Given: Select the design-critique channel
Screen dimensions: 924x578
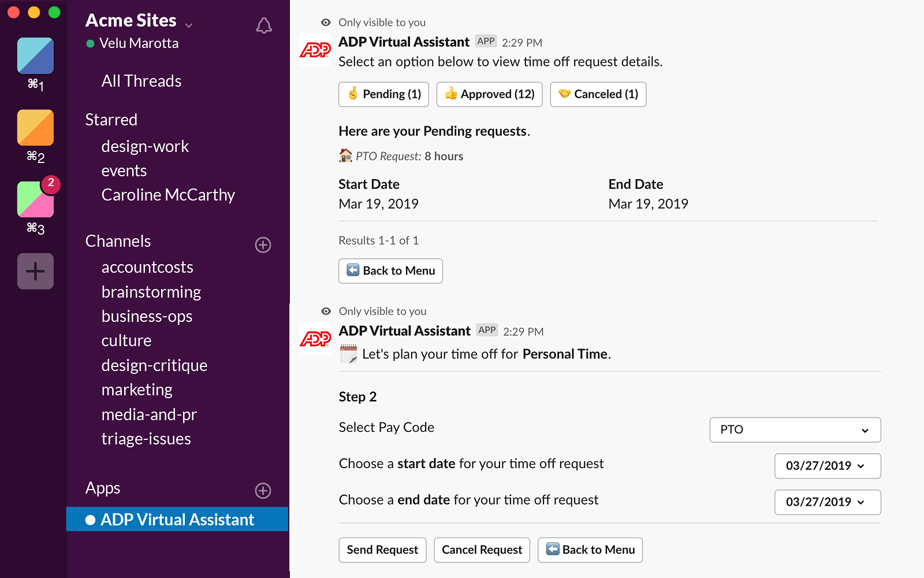Looking at the screenshot, I should 154,365.
